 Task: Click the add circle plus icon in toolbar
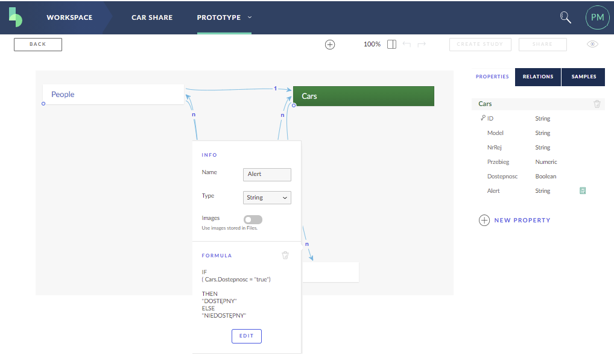pos(330,45)
